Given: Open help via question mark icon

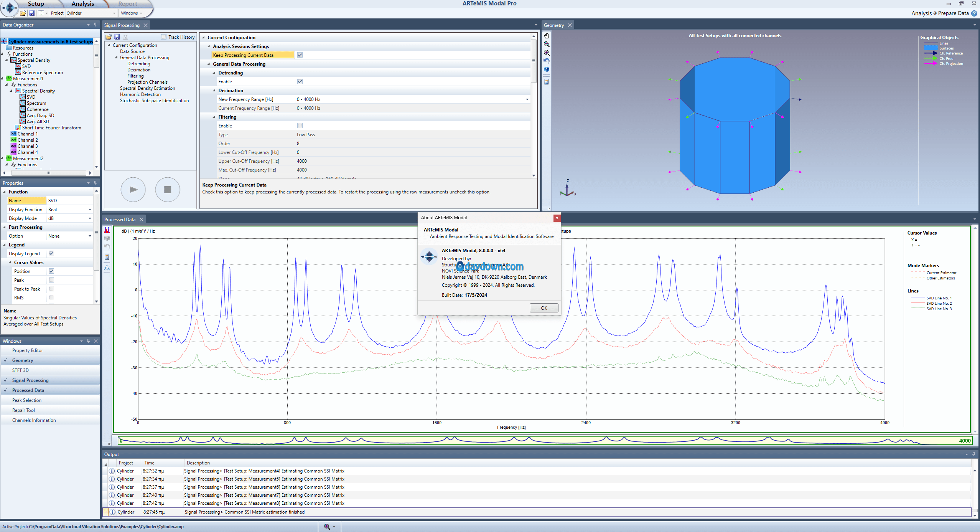Looking at the screenshot, I should pos(974,13).
